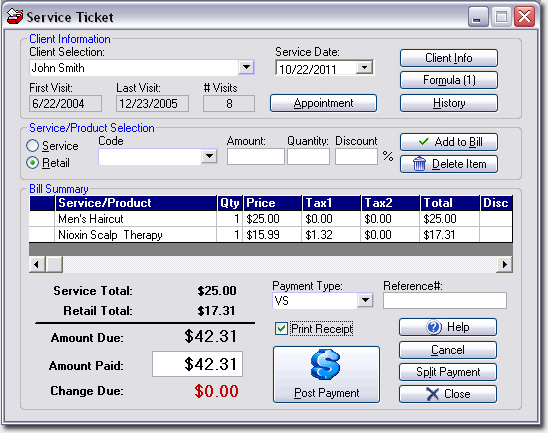Select the Men's Haircut bill row

(271, 219)
